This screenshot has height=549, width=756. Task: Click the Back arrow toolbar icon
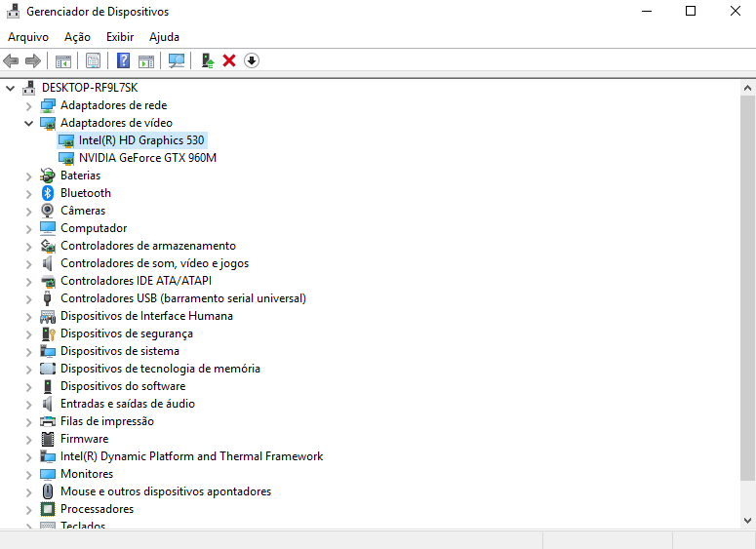point(11,60)
